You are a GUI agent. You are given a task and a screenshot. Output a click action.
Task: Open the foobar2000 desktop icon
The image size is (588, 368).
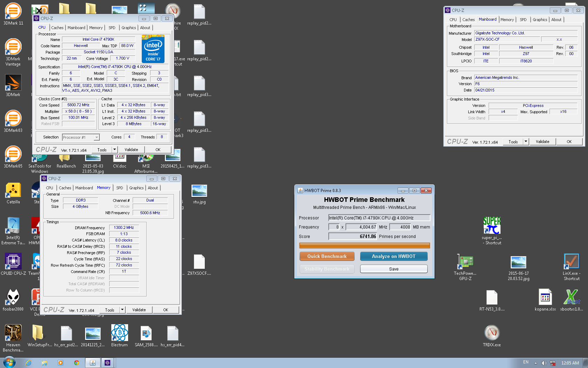coord(13,300)
